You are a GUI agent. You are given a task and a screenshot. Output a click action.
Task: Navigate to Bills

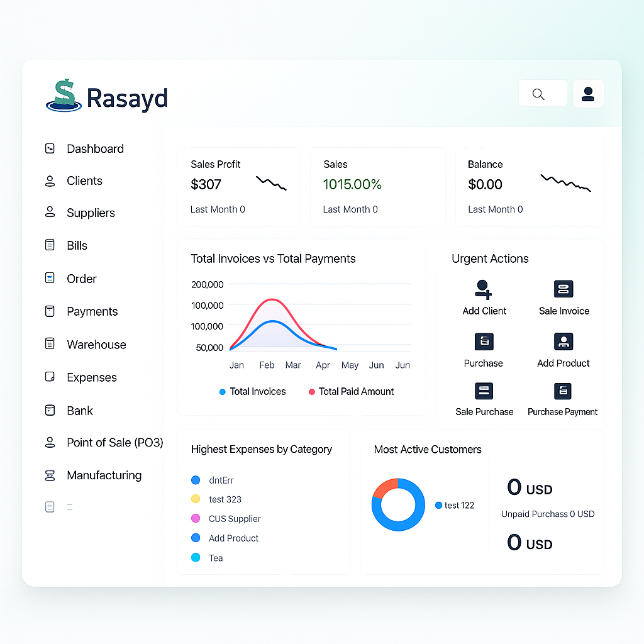(77, 245)
